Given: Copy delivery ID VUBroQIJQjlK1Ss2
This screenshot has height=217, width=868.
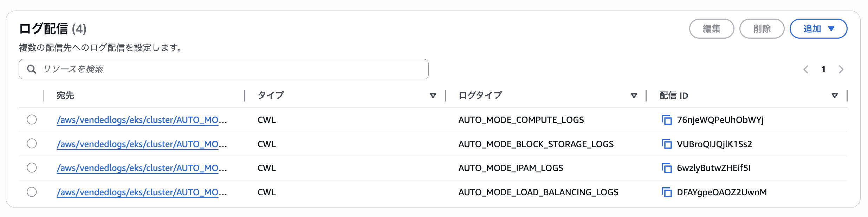Looking at the screenshot, I should click(x=666, y=144).
